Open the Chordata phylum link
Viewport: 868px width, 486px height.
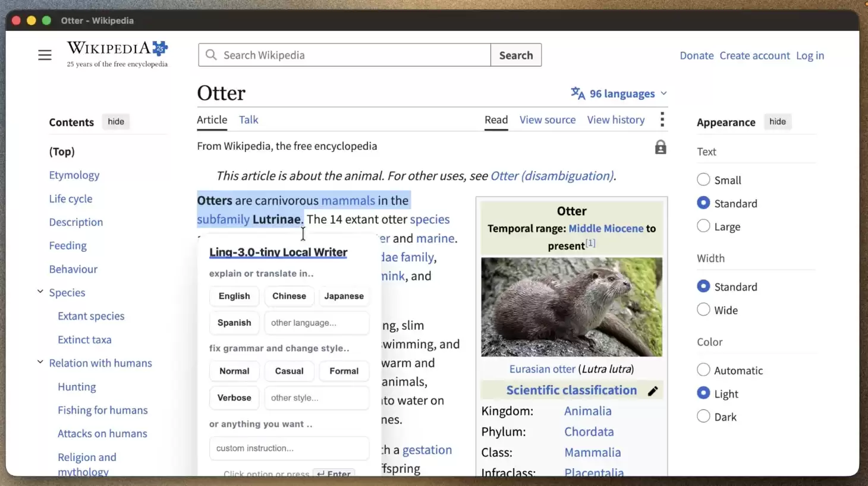tap(589, 431)
